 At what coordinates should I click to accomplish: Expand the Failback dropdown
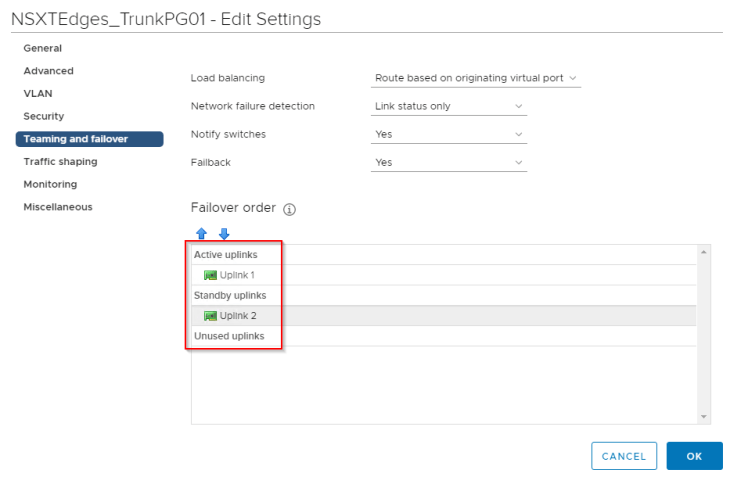point(448,162)
